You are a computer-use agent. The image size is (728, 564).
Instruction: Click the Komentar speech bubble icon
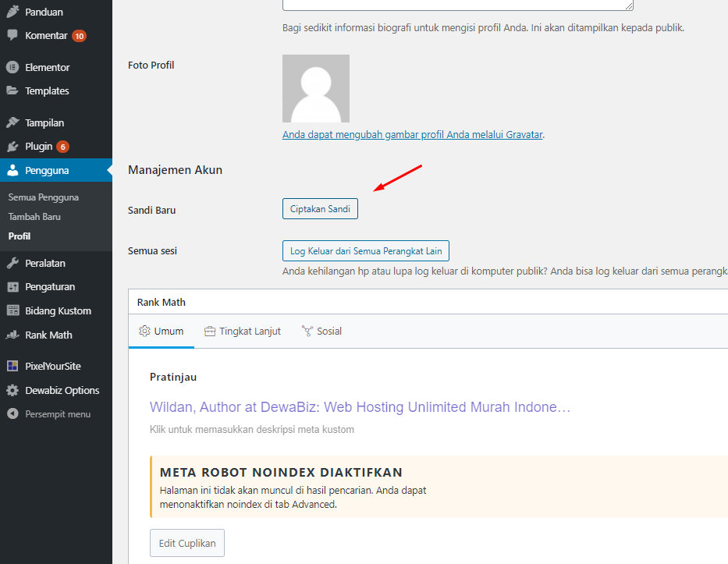[12, 35]
